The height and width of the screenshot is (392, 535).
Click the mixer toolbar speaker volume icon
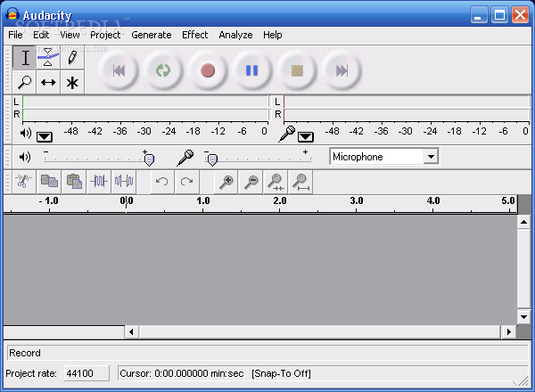(25, 157)
